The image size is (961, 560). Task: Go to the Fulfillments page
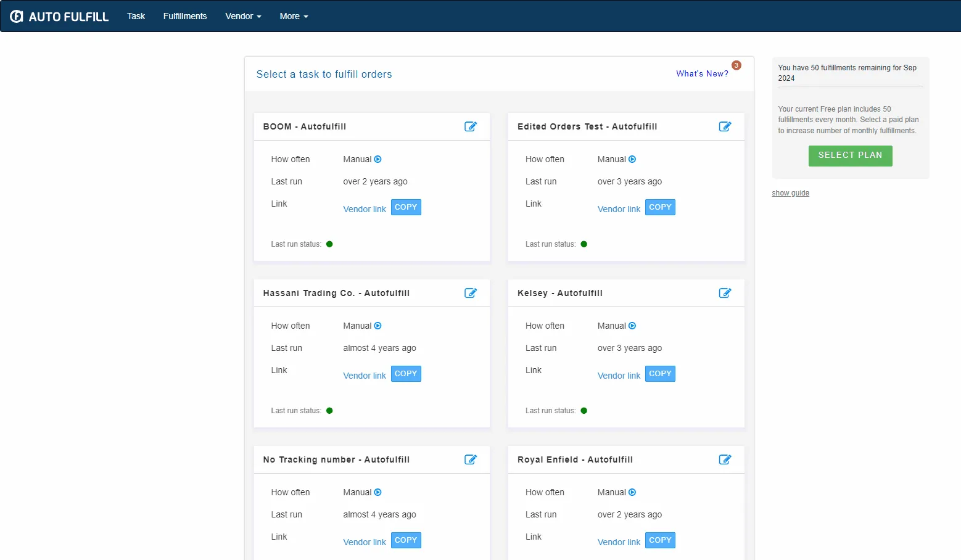(185, 16)
